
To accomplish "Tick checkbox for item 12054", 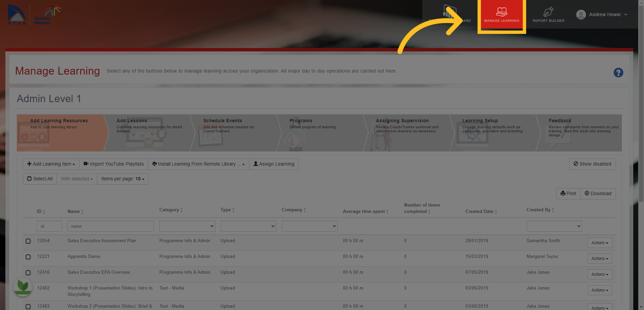I will pos(28,241).
